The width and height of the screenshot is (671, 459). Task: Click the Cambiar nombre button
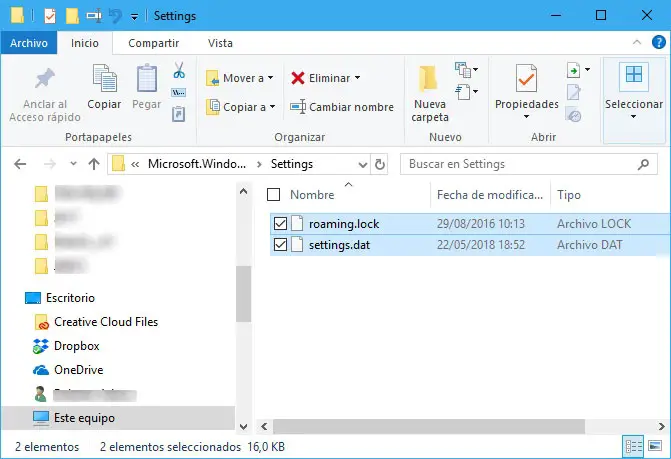coord(341,107)
